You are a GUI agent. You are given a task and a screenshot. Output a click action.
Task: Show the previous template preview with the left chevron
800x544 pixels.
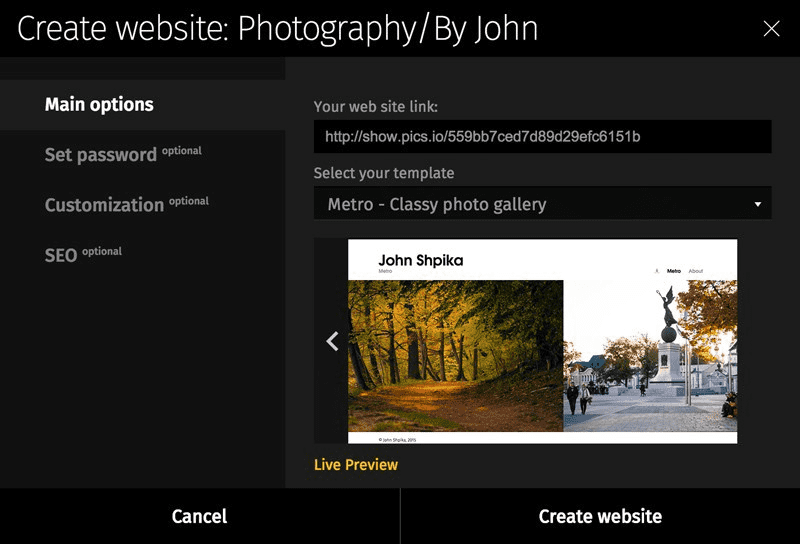332,341
